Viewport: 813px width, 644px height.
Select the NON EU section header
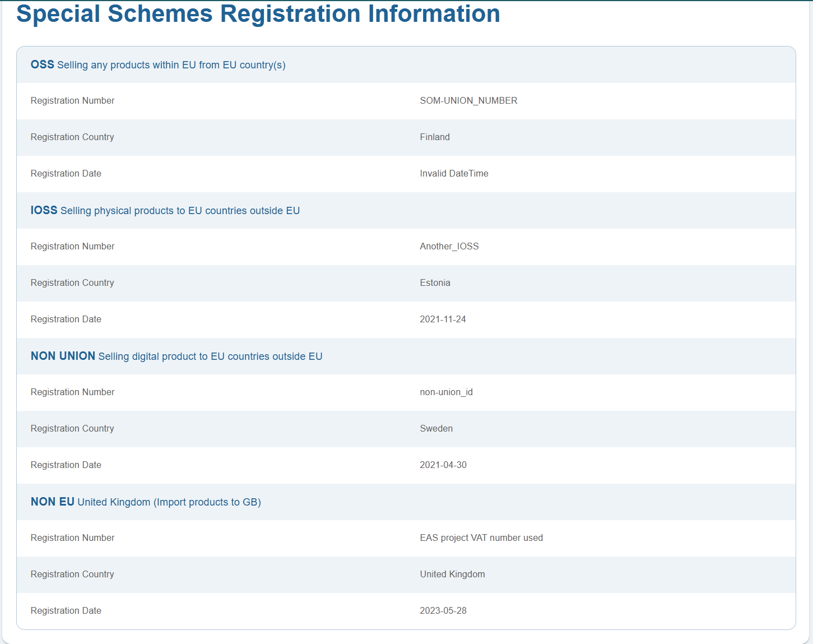click(146, 502)
